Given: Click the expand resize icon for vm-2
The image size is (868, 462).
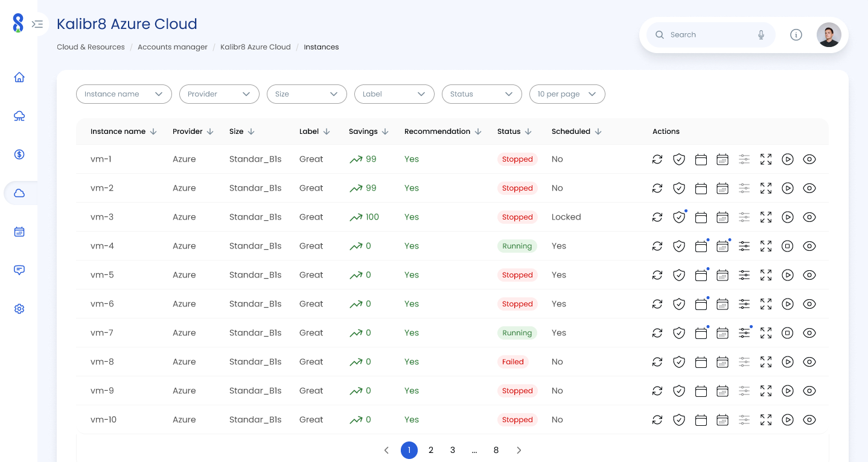Looking at the screenshot, I should tap(766, 188).
